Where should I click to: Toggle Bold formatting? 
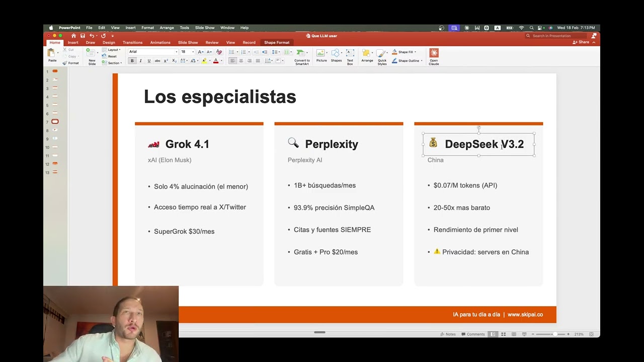pyautogui.click(x=132, y=61)
